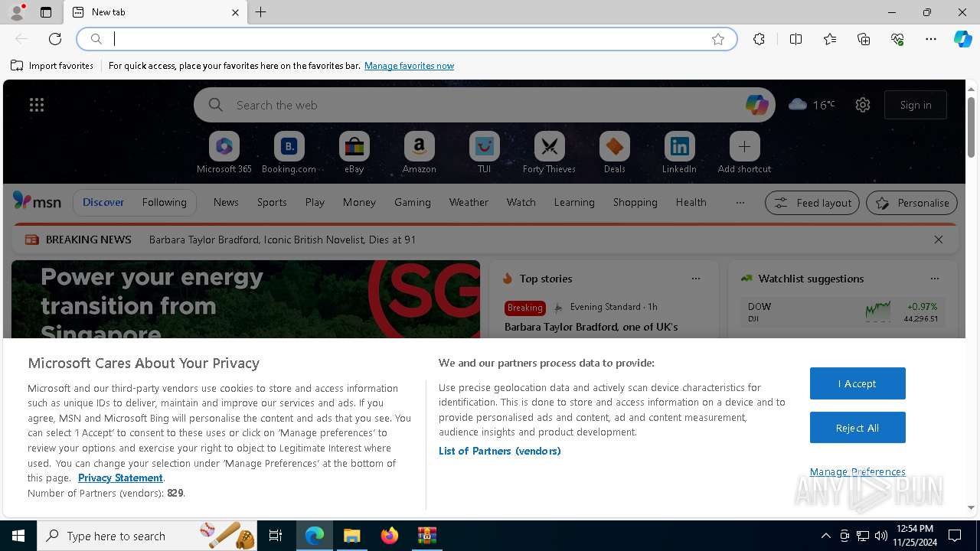
Task: Launch Firefox from the taskbar
Action: (x=390, y=536)
